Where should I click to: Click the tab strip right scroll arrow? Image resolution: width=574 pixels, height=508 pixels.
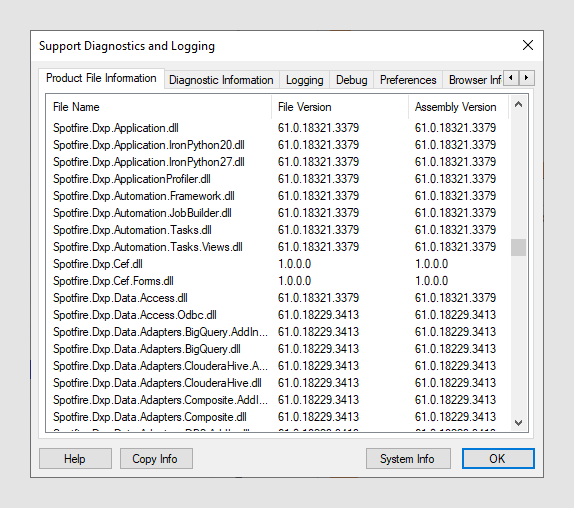click(x=526, y=78)
